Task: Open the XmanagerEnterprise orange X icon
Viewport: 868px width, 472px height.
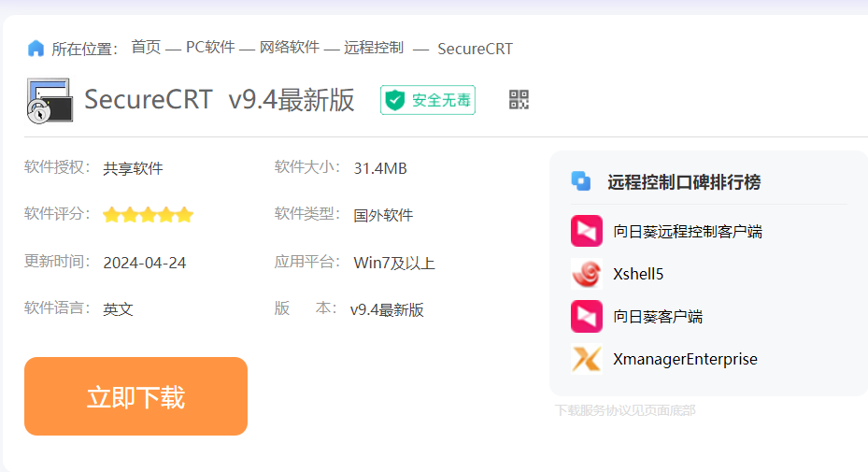Action: [587, 359]
